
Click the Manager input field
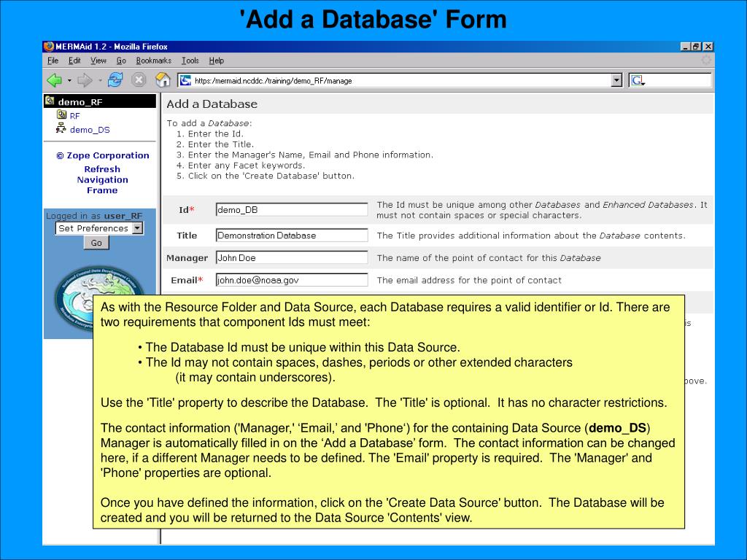coord(292,257)
